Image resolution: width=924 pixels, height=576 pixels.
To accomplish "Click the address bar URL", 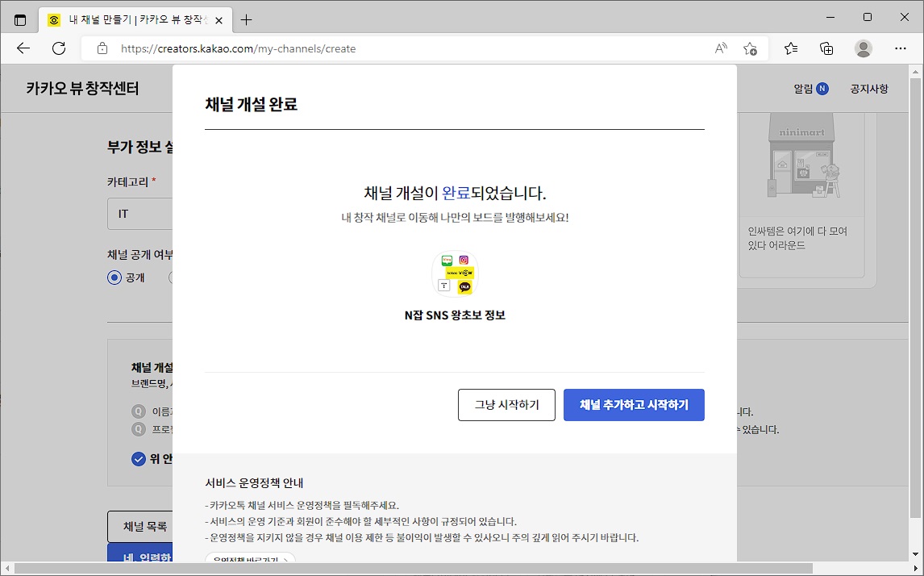I will (238, 48).
